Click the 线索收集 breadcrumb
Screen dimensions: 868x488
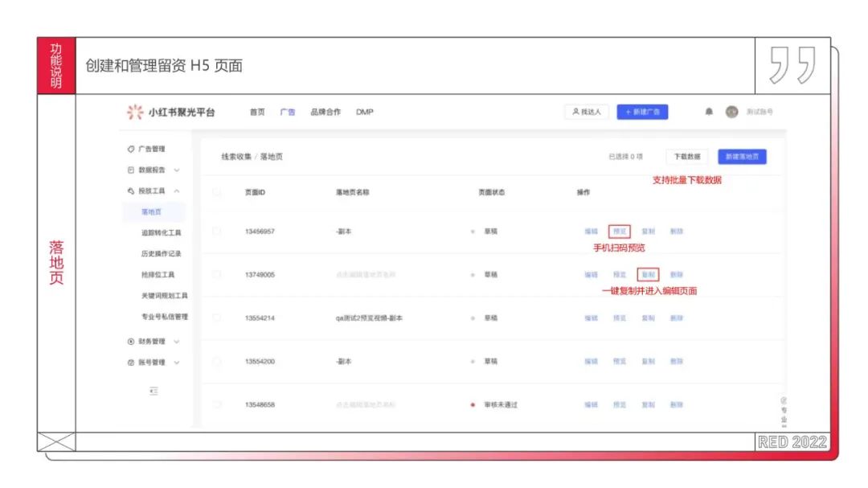[x=236, y=157]
